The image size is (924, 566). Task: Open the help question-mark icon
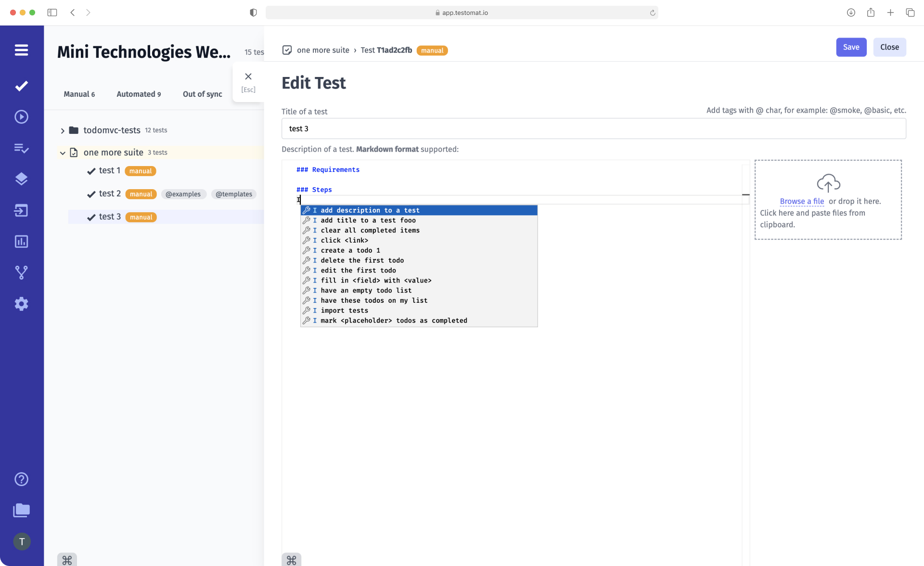coord(22,479)
